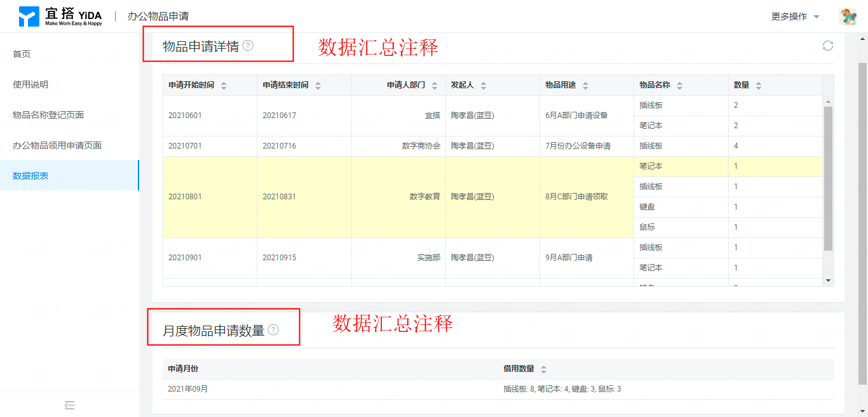Sort by 申请结束时间 column
This screenshot has height=417, width=868.
[x=318, y=86]
